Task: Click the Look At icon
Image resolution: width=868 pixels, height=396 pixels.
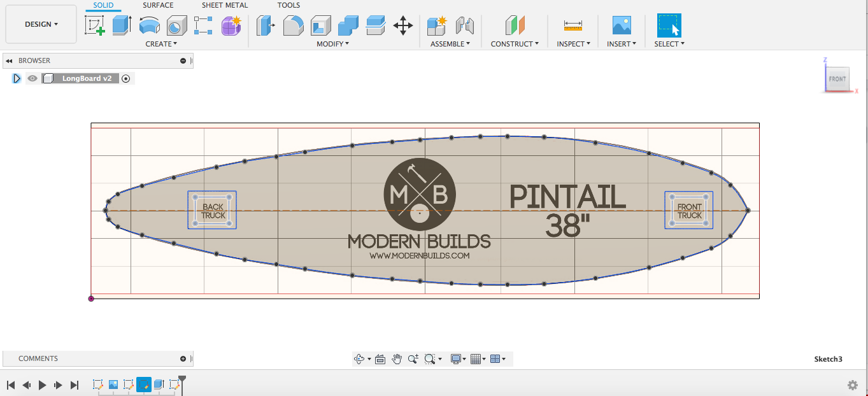Action: coord(380,359)
